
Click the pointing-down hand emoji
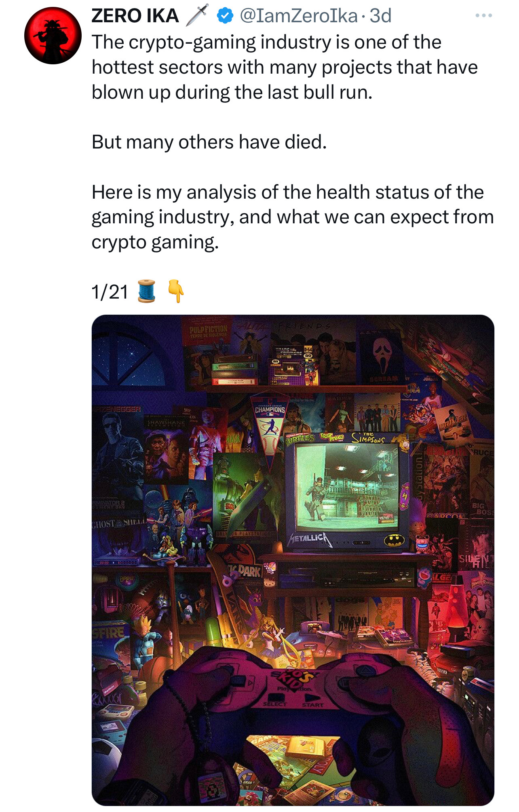pos(176,291)
